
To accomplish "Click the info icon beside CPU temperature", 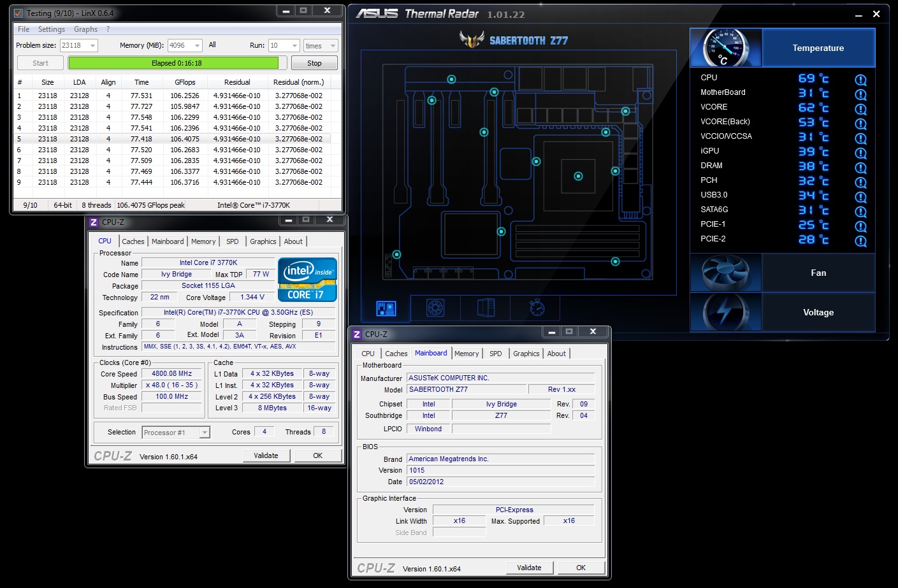I will coord(860,80).
